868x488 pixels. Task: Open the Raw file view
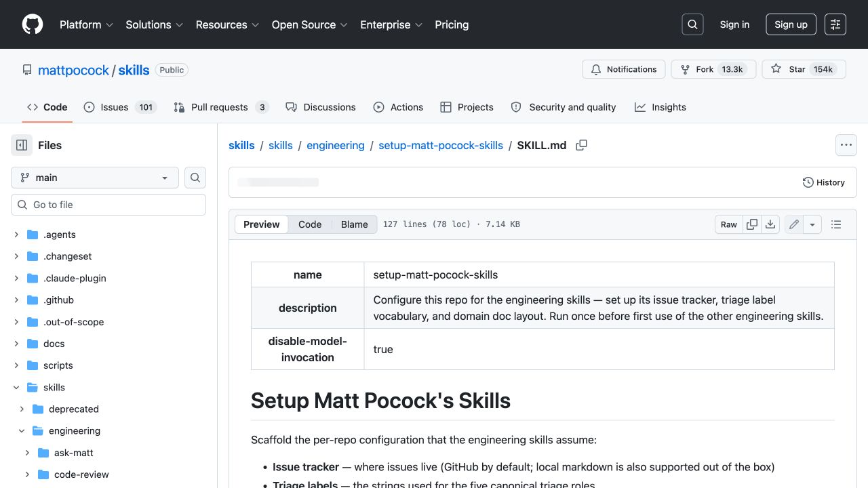point(729,224)
